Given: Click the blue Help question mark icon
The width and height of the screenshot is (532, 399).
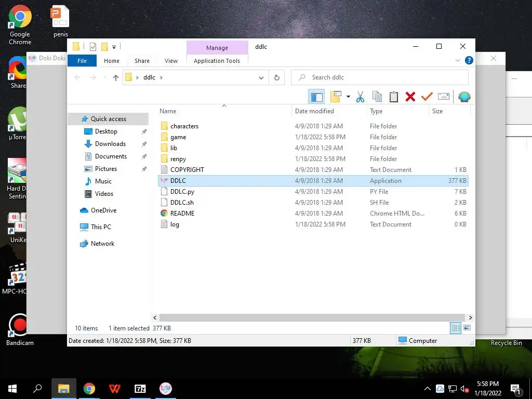Looking at the screenshot, I should (x=469, y=60).
